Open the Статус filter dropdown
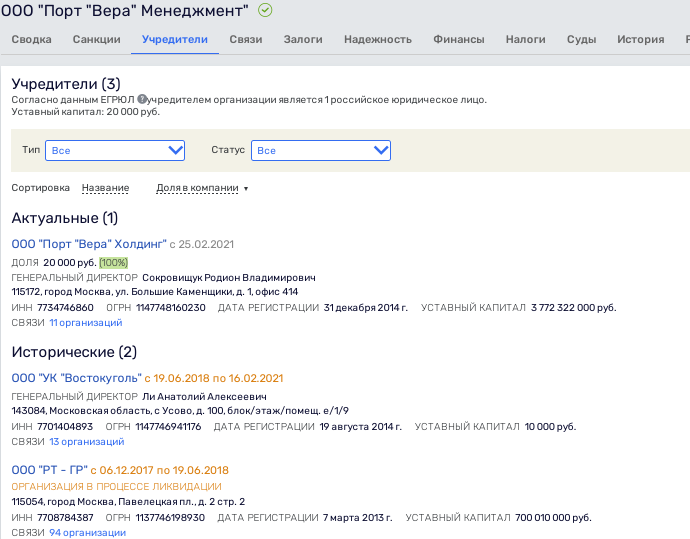The width and height of the screenshot is (690, 539). coord(320,150)
